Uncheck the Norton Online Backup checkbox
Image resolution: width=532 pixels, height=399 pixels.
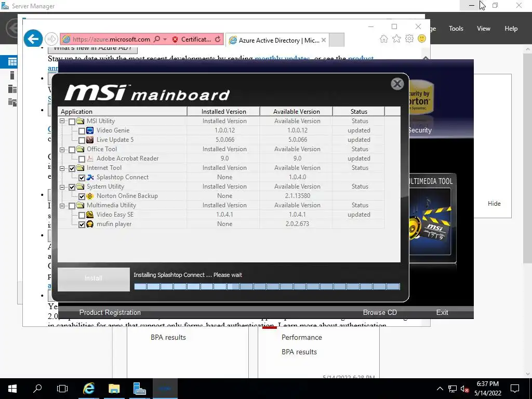click(x=82, y=196)
